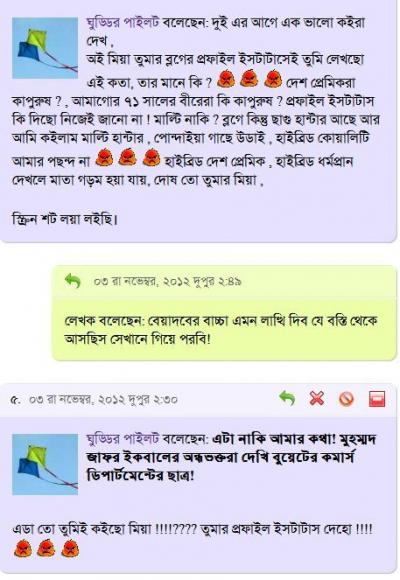The image size is (400, 580).
Task: Delete comment 5 with the red X icon
Action: point(317,399)
